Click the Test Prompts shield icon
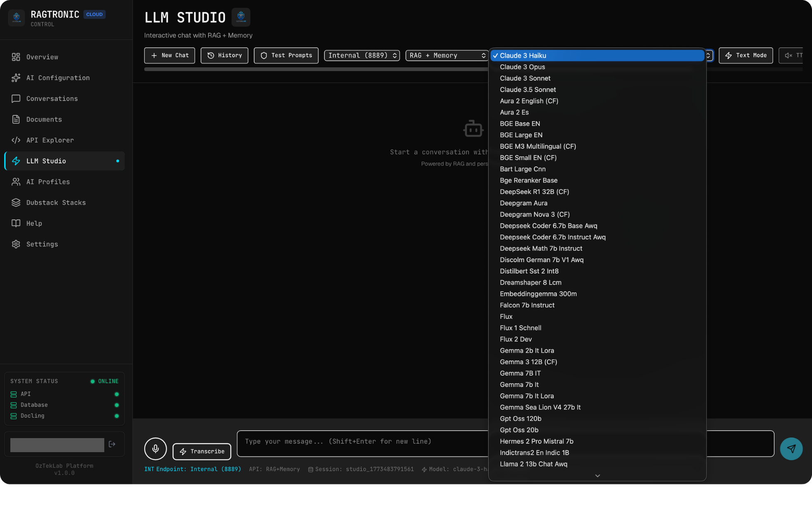This screenshot has height=510, width=812. (x=264, y=55)
